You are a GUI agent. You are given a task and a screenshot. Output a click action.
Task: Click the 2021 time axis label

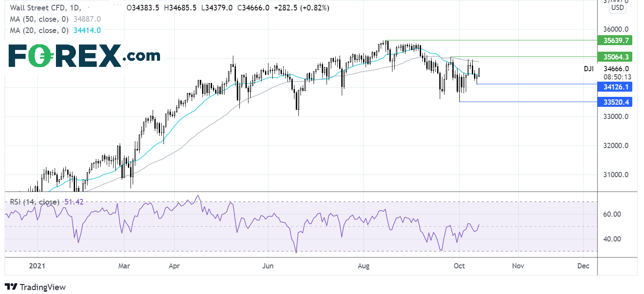coord(36,266)
